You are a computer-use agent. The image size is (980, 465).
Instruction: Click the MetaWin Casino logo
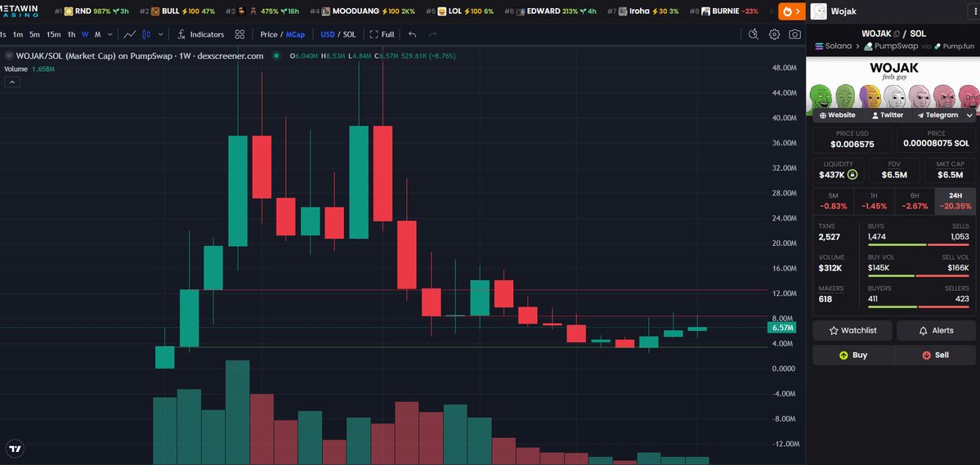20,11
